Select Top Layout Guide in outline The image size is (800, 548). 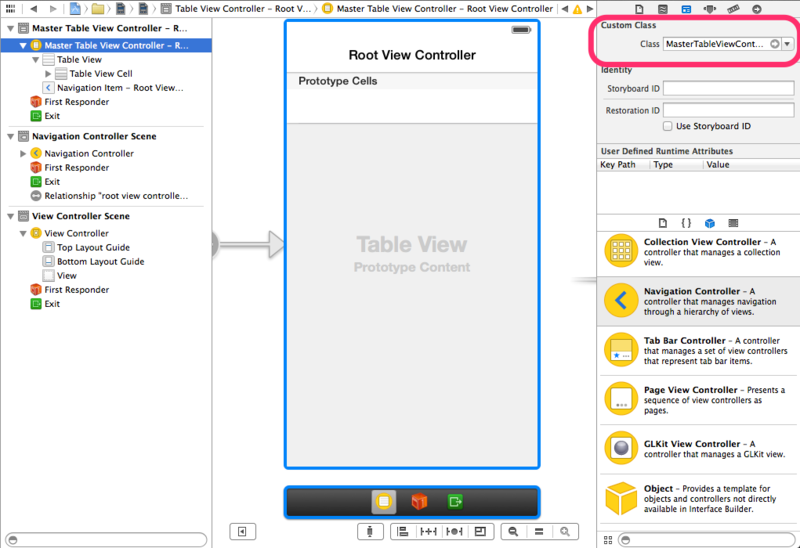point(93,247)
